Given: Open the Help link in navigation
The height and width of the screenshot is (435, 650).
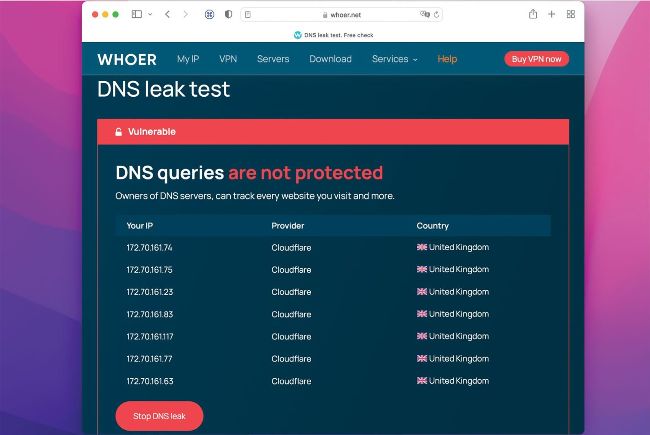Looking at the screenshot, I should tap(447, 59).
